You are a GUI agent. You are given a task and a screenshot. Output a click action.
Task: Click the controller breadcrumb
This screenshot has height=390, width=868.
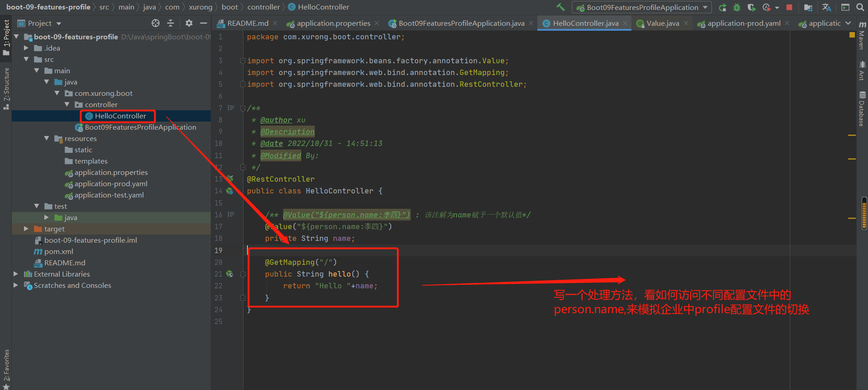(264, 7)
